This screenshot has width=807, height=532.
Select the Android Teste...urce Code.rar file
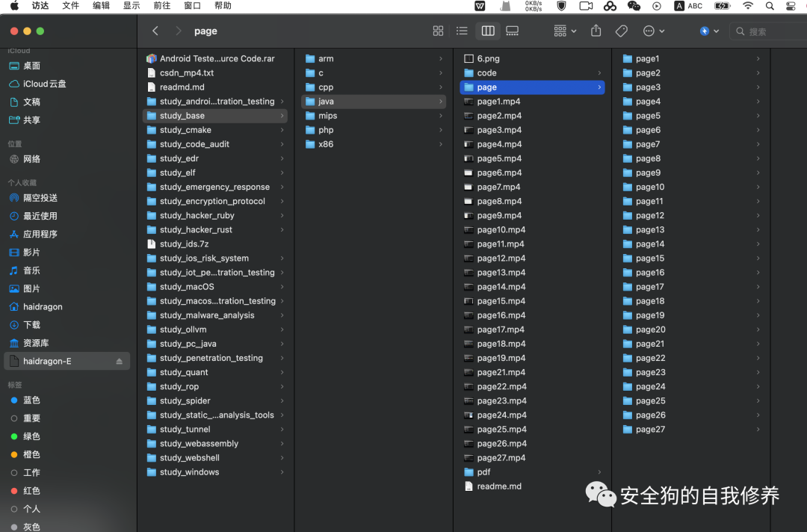pos(215,58)
